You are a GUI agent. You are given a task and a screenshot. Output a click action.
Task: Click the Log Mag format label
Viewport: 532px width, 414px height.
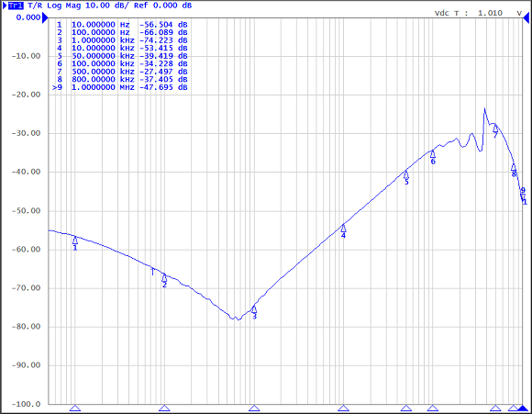point(64,6)
